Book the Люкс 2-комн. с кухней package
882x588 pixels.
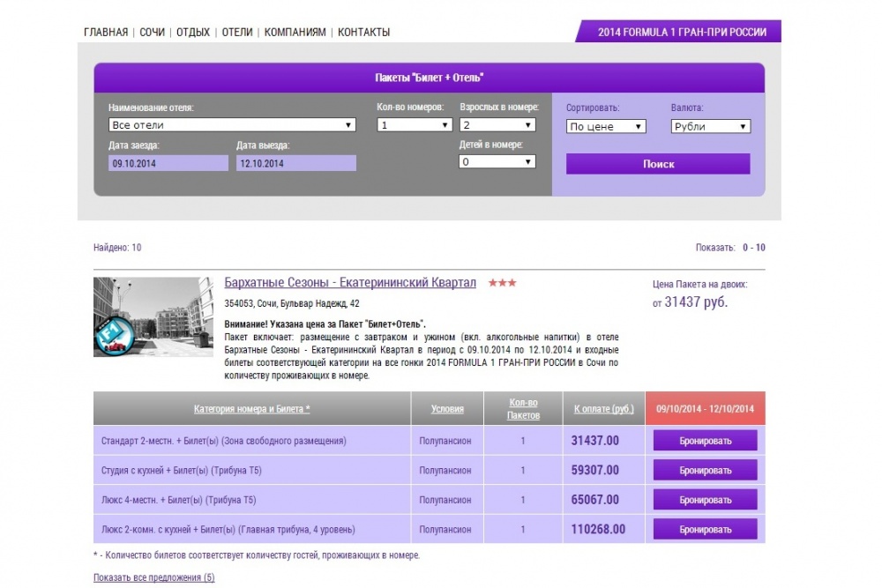pyautogui.click(x=705, y=529)
